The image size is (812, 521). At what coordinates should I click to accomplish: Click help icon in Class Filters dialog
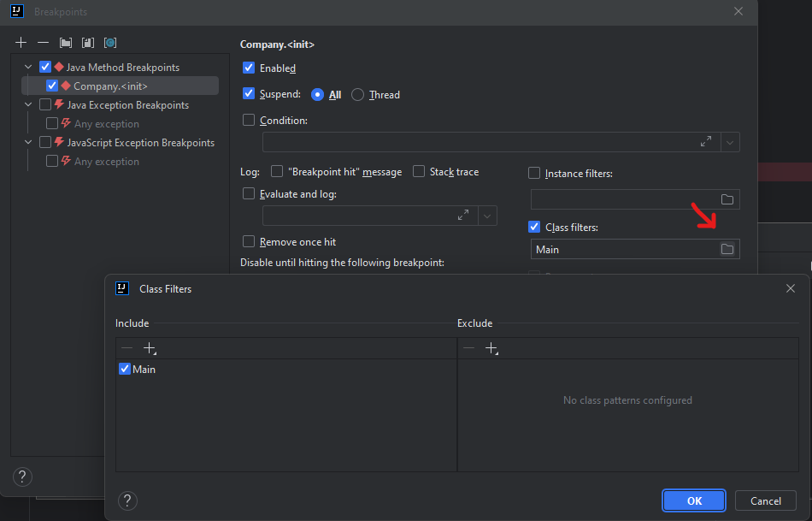coord(127,500)
